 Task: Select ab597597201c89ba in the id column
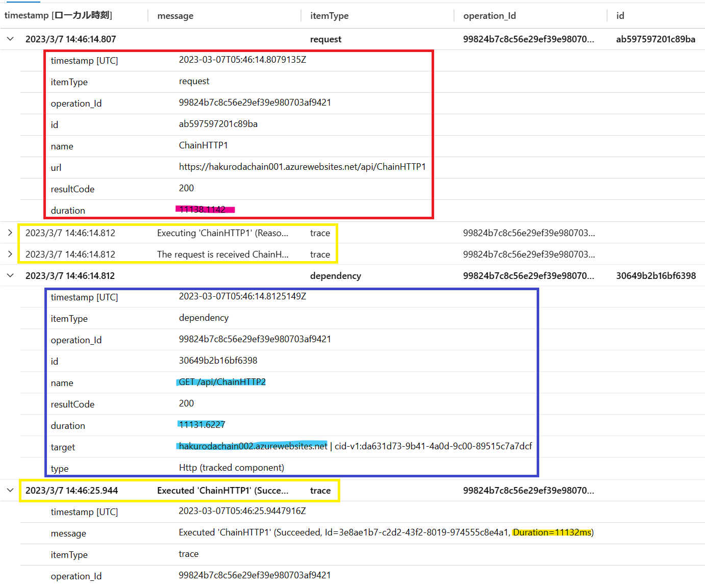pyautogui.click(x=656, y=39)
